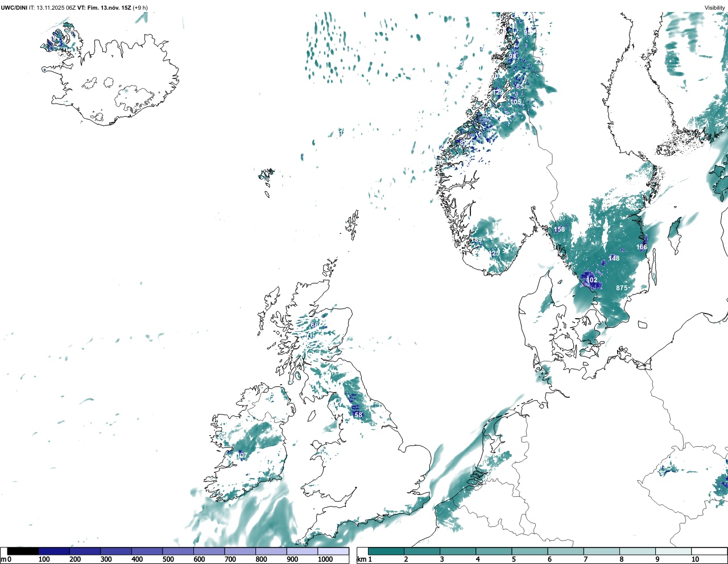Click the 9–10 km palest teal swatch
Image resolution: width=728 pixels, height=564 pixels.
[673, 551]
